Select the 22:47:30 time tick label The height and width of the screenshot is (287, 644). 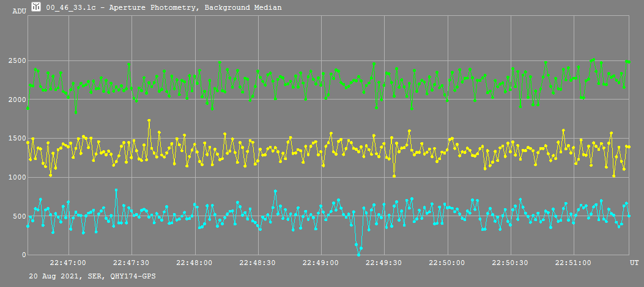coord(131,263)
